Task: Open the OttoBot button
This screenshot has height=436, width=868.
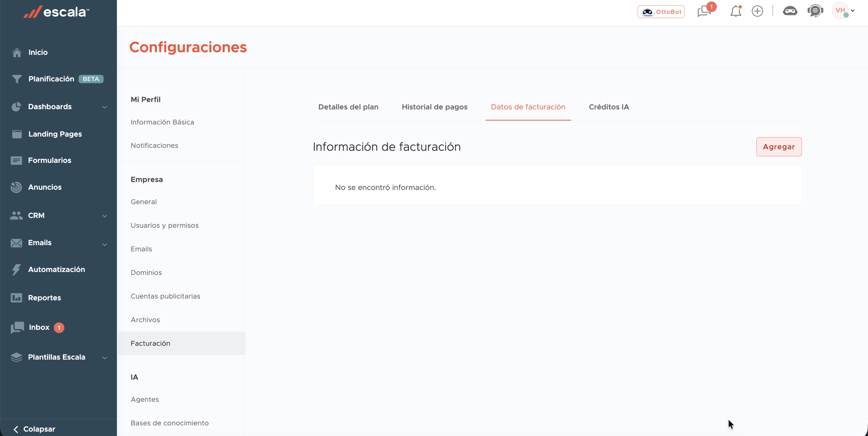Action: pyautogui.click(x=661, y=12)
